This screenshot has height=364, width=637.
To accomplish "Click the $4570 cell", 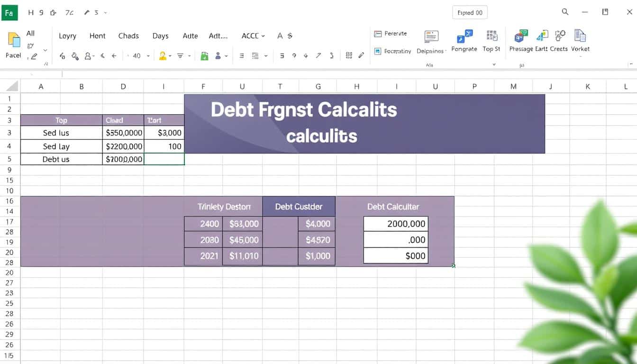I will pos(317,240).
